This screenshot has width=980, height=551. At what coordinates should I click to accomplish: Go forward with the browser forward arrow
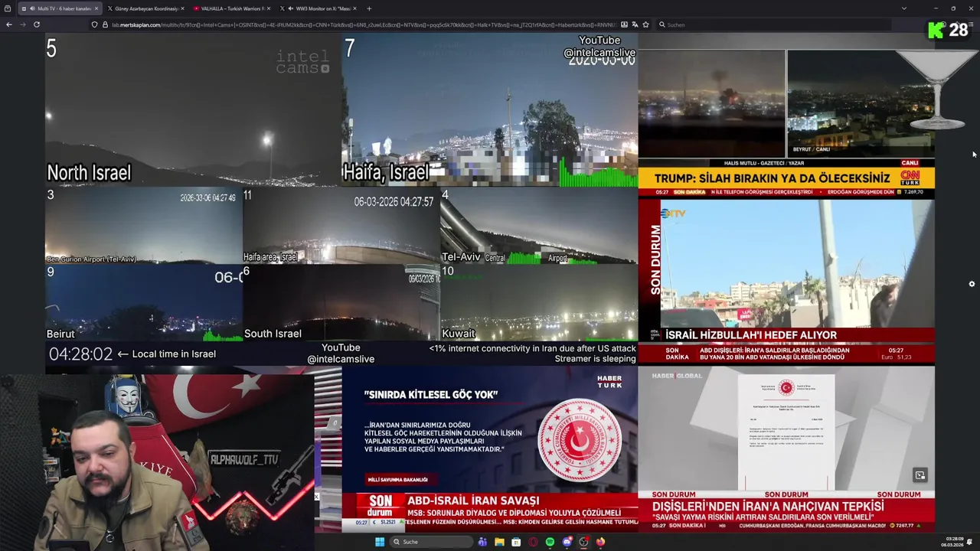click(x=23, y=24)
